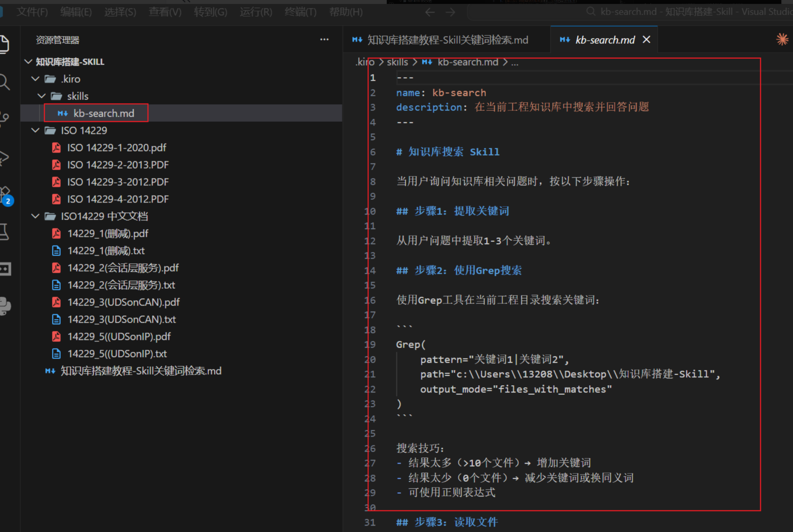Open the 帮助(H) menu
793x532 pixels.
[x=346, y=12]
